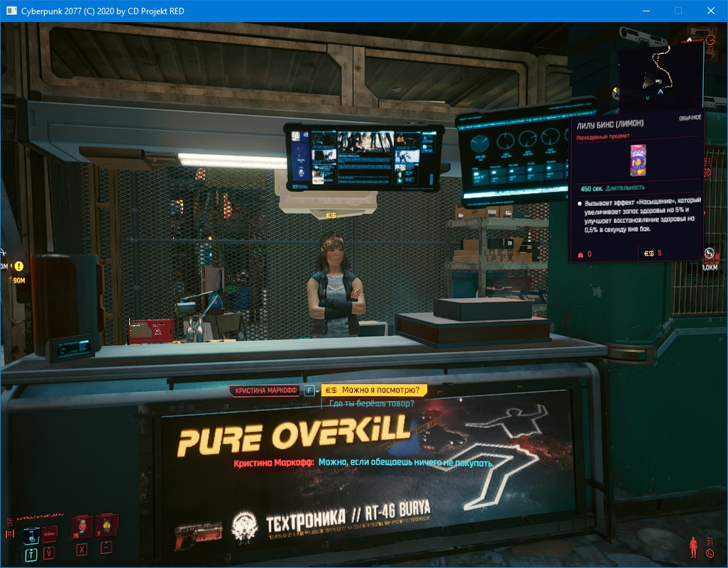Click the X key hint under the inhaler
Viewport: 728px width, 568px height.
point(82,550)
